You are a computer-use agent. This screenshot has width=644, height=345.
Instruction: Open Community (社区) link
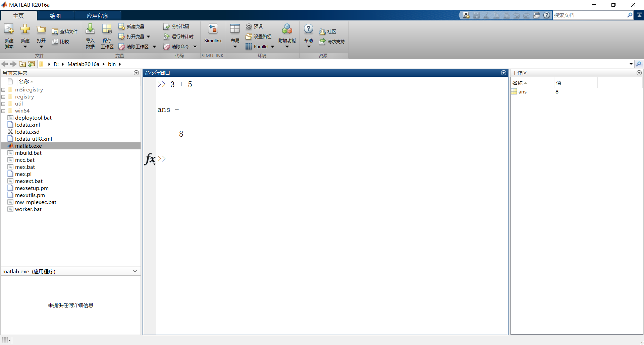pyautogui.click(x=328, y=31)
